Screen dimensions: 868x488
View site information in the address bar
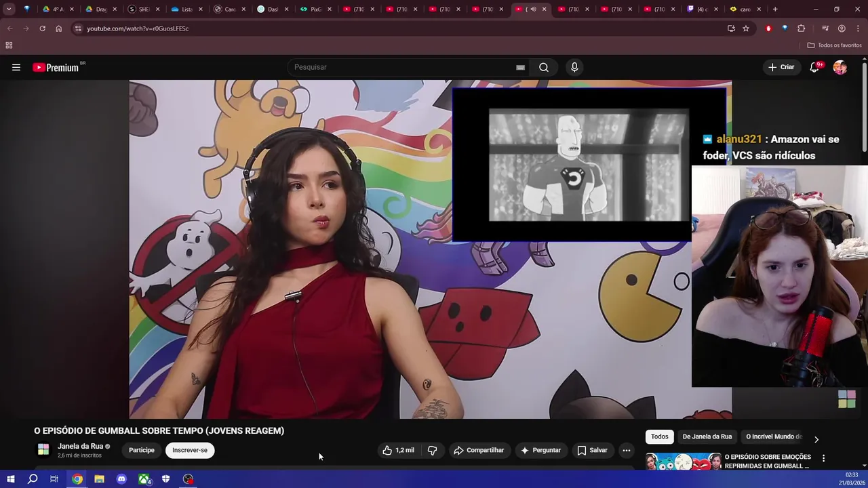(x=78, y=28)
